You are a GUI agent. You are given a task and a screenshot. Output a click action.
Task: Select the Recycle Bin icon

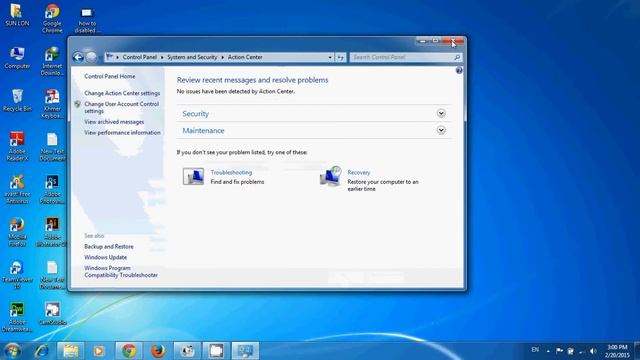[x=17, y=100]
